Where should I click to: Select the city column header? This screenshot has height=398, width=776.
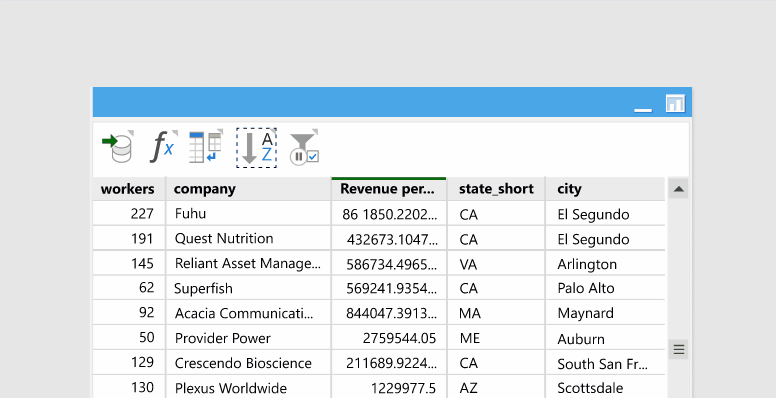(x=605, y=189)
